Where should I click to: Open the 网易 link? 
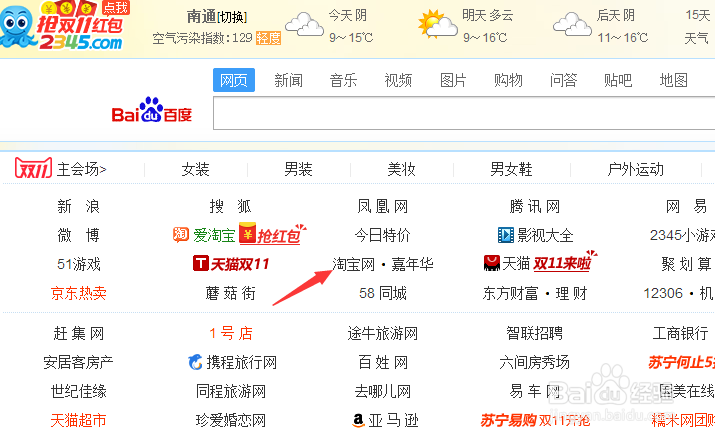tap(686, 207)
